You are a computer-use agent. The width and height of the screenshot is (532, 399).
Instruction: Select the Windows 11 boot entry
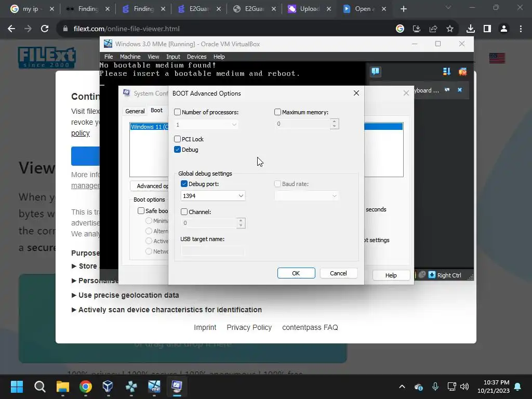[149, 127]
